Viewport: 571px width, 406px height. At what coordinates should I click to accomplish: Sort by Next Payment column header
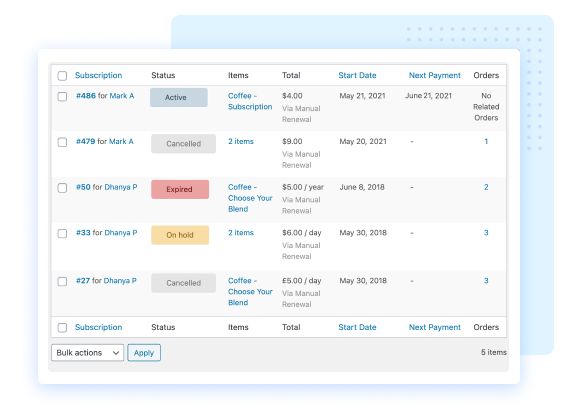(434, 75)
